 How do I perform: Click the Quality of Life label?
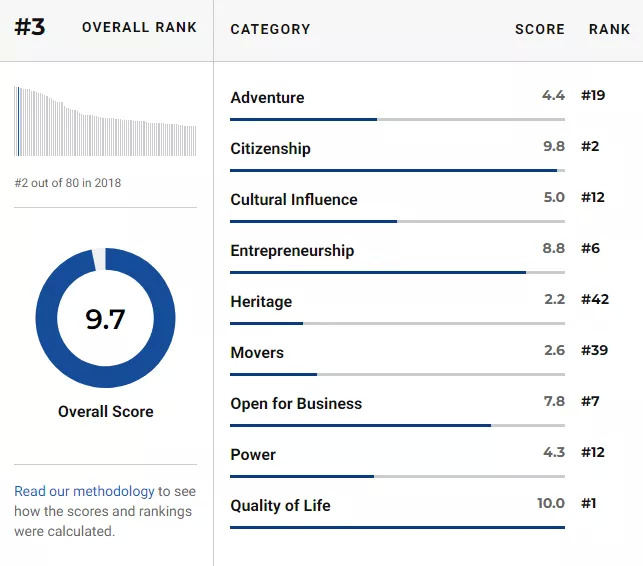[x=280, y=505]
